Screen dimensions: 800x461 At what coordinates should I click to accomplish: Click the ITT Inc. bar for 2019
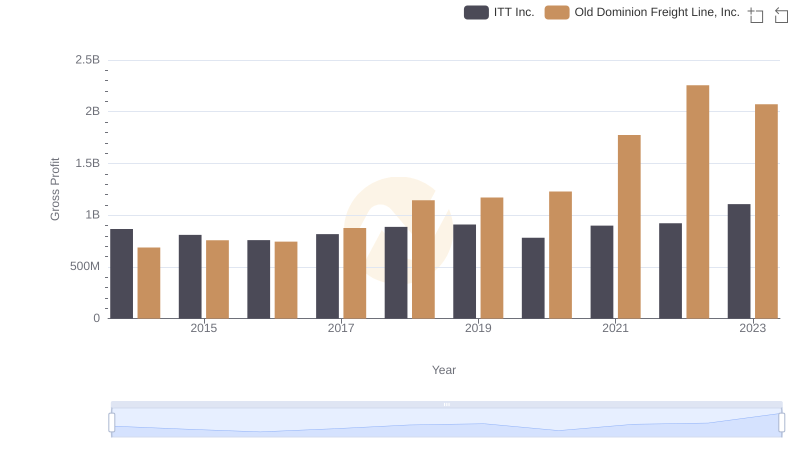[464, 272]
